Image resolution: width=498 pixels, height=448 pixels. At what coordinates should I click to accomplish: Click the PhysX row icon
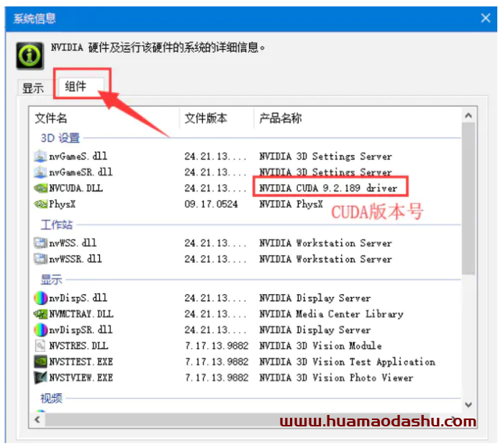(40, 204)
